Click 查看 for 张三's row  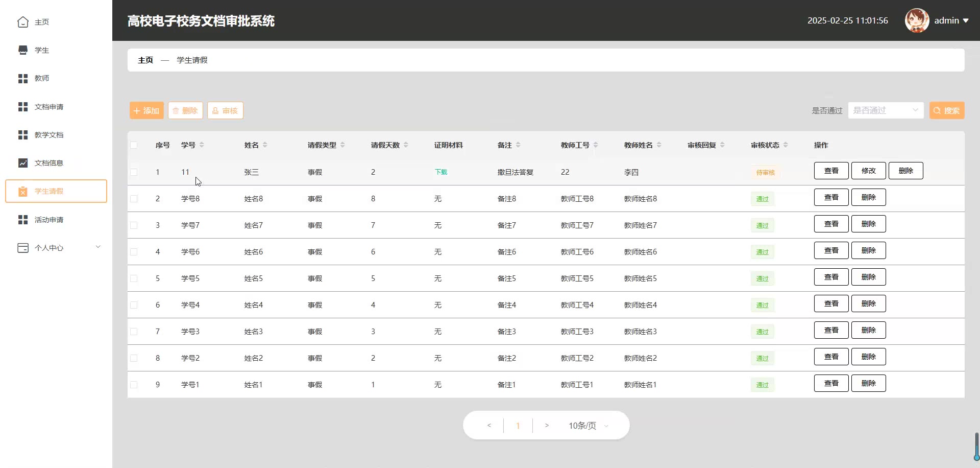tap(831, 171)
